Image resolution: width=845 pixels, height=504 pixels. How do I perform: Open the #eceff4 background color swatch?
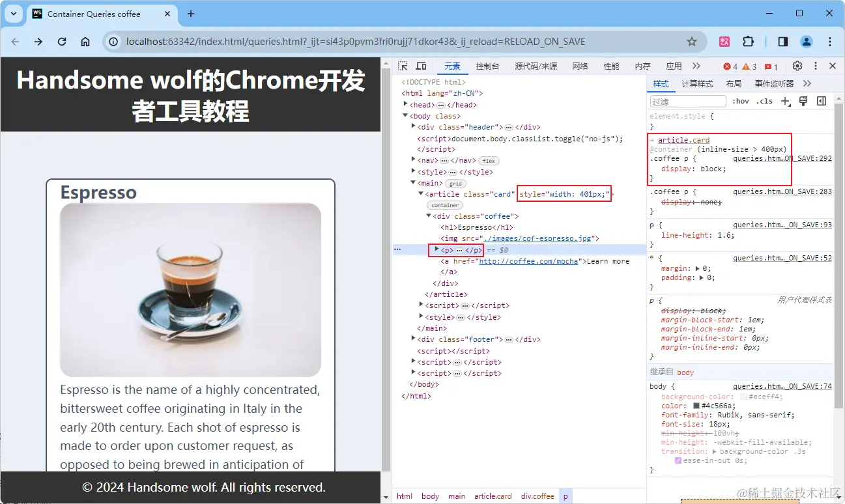(x=744, y=397)
